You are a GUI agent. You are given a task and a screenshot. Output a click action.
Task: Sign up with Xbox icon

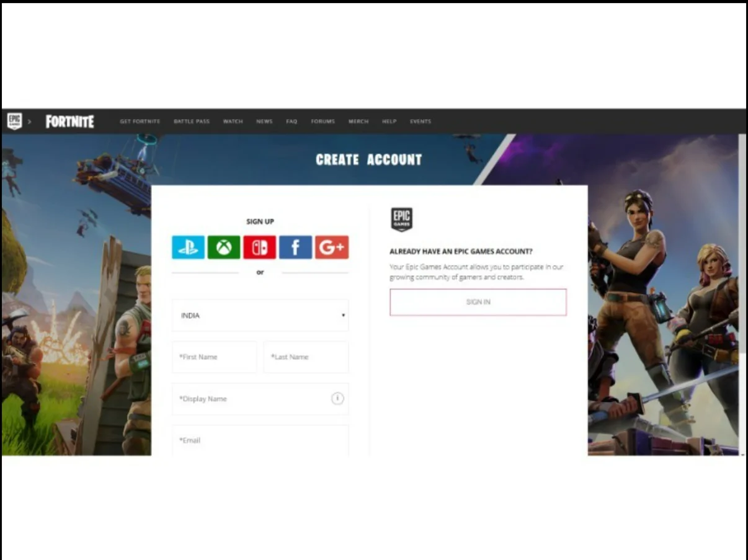click(224, 247)
